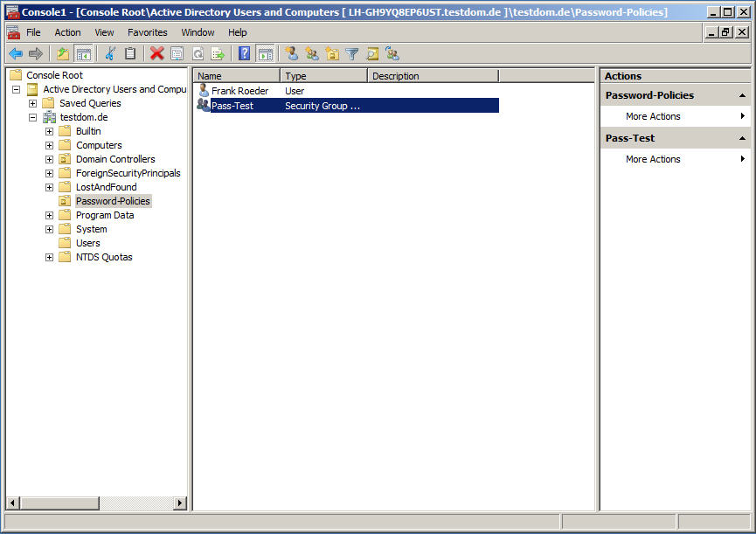Viewport: 756px width, 534px height.
Task: Collapse the Password-Policies actions section
Action: click(x=742, y=95)
